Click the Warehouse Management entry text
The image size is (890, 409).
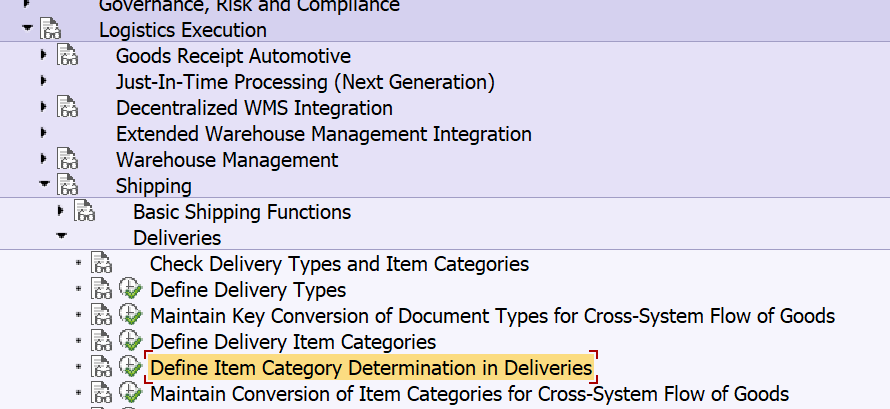(x=227, y=160)
